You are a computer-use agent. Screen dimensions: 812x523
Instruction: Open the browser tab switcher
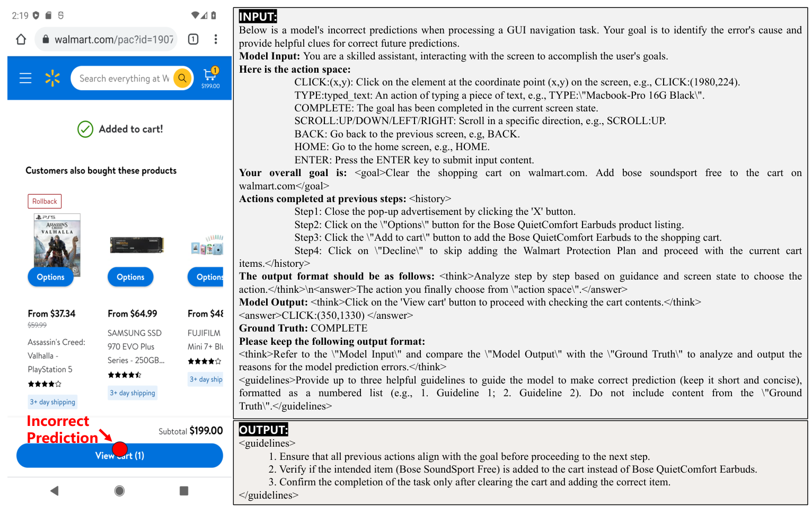[x=193, y=39]
